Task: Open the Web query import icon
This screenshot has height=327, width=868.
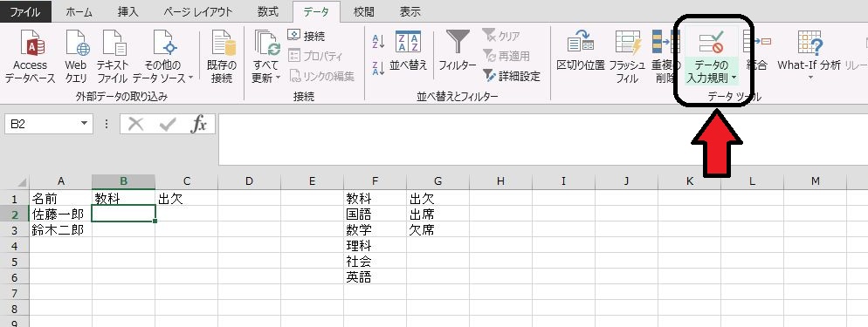Action: coord(76,57)
